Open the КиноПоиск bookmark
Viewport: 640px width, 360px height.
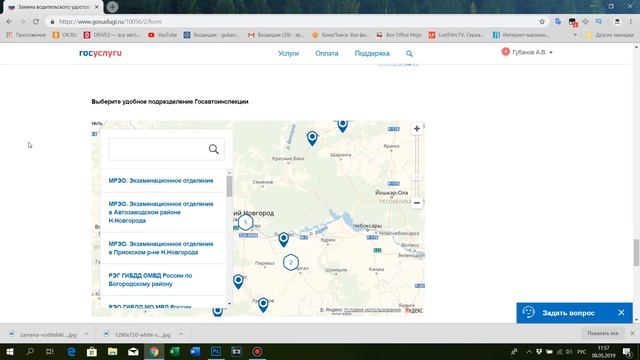click(x=341, y=35)
